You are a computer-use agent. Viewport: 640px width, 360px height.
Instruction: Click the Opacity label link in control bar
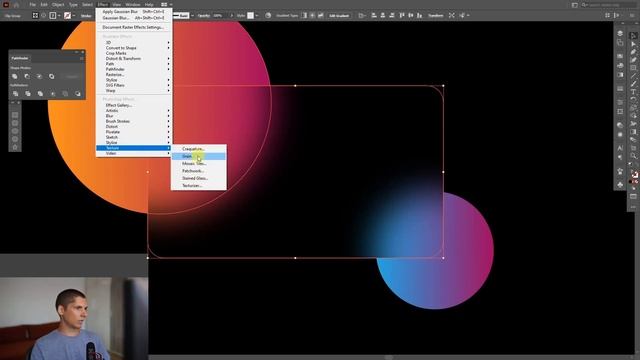tap(204, 16)
